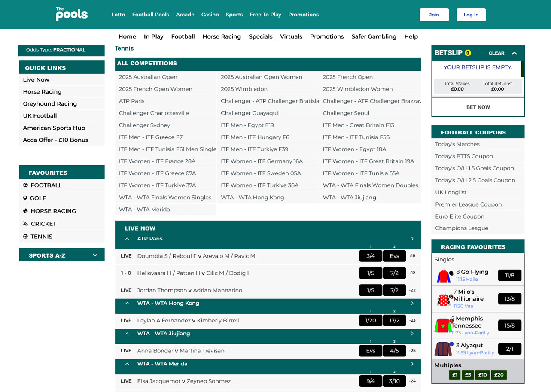Image resolution: width=551 pixels, height=392 pixels.
Task: Bet 1/20 on Leylah A Fernandez
Action: click(x=371, y=320)
